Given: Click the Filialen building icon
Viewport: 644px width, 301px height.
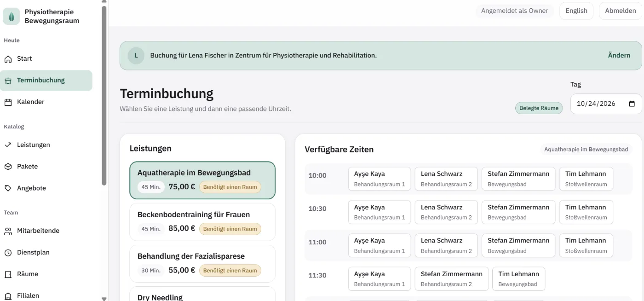Looking at the screenshot, I should [8, 296].
